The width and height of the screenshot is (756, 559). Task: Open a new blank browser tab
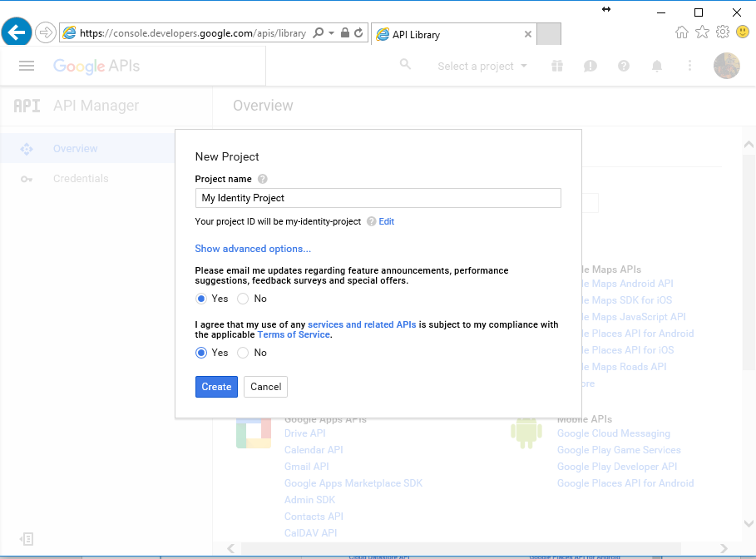(549, 34)
